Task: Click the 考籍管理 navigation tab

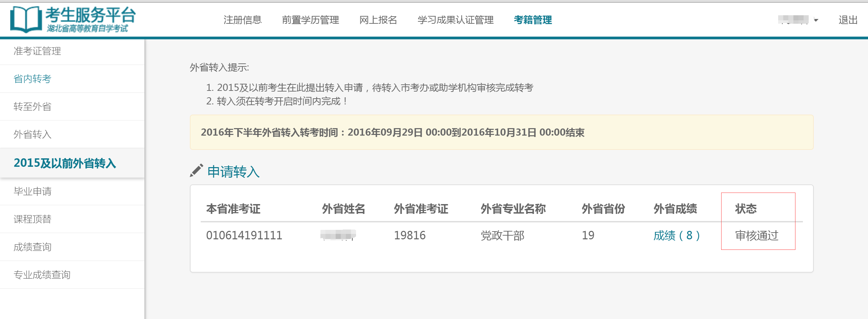Action: [x=533, y=20]
